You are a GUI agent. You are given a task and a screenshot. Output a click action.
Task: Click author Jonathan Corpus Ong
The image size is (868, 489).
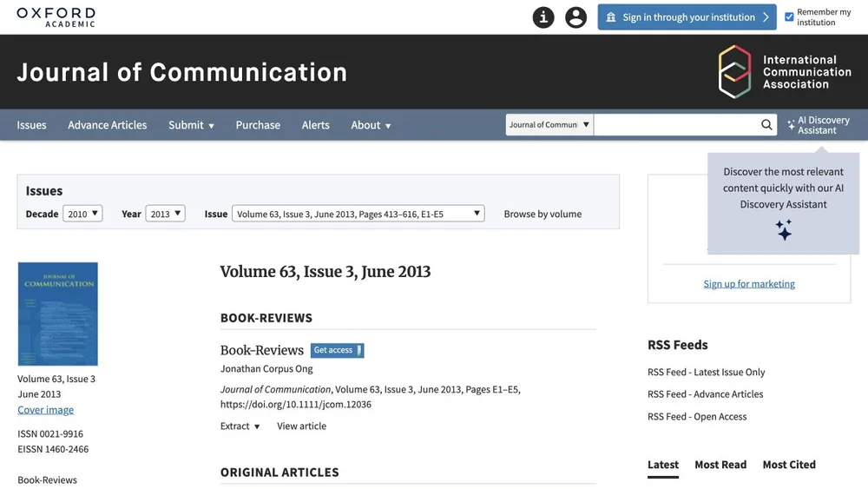[266, 369]
